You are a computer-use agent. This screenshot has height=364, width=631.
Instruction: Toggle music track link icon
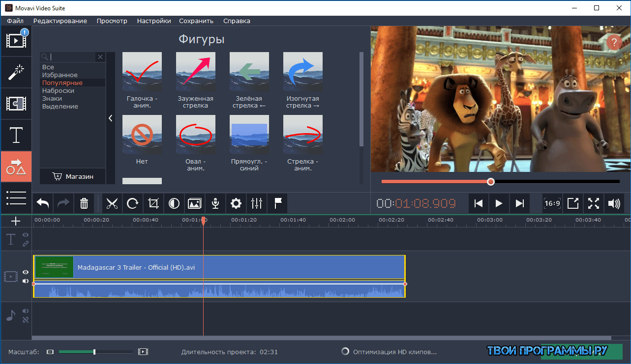[26, 319]
